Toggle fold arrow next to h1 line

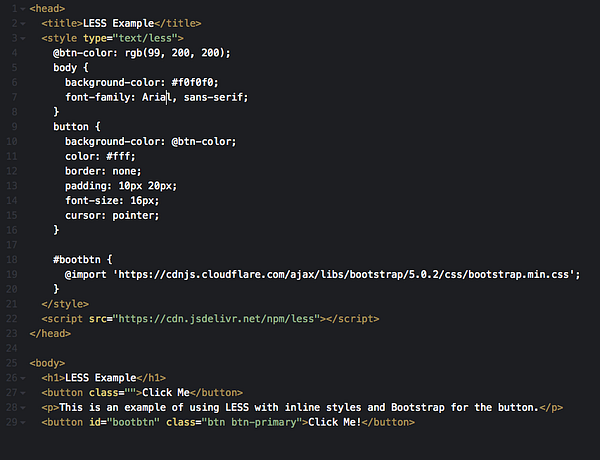pos(23,378)
